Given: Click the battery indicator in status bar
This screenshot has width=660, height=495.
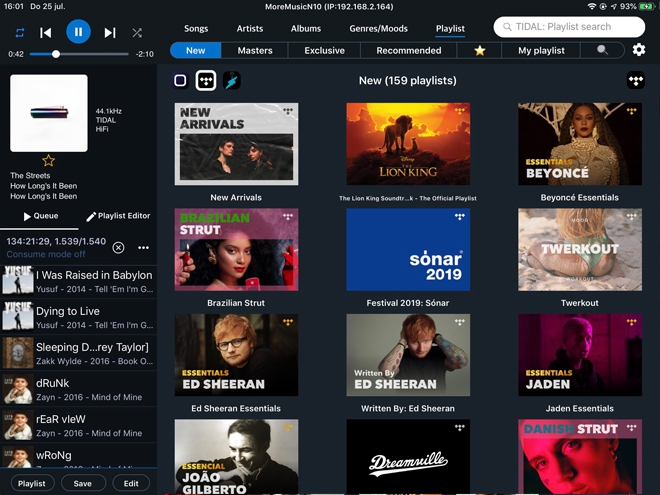Looking at the screenshot, I should pyautogui.click(x=646, y=6).
